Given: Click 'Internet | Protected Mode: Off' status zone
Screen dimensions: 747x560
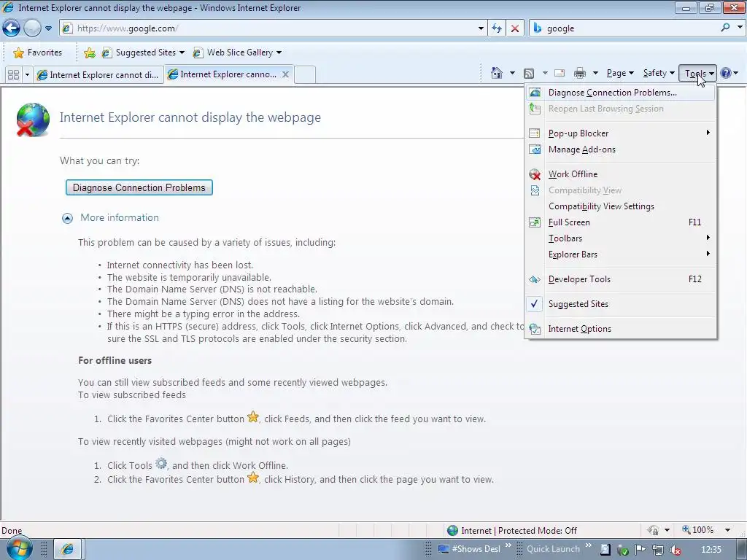Looking at the screenshot, I should coord(512,531).
